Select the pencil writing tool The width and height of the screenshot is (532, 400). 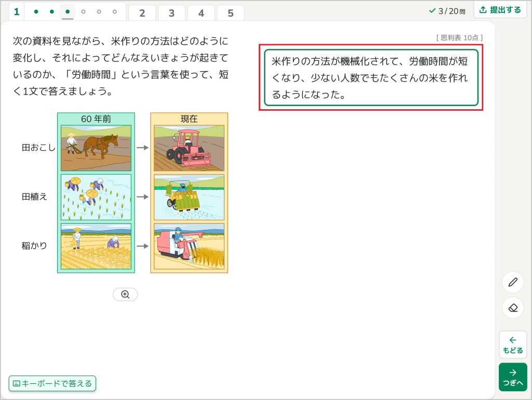(513, 282)
